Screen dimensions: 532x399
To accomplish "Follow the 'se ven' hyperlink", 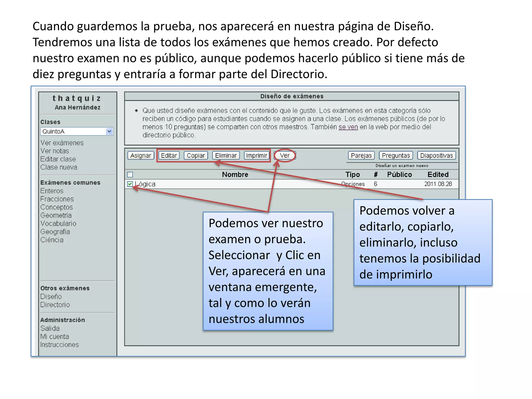I will (x=348, y=127).
